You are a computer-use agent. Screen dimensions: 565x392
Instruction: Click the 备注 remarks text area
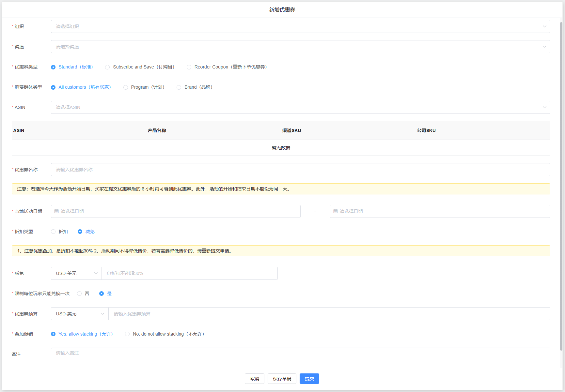(300, 357)
